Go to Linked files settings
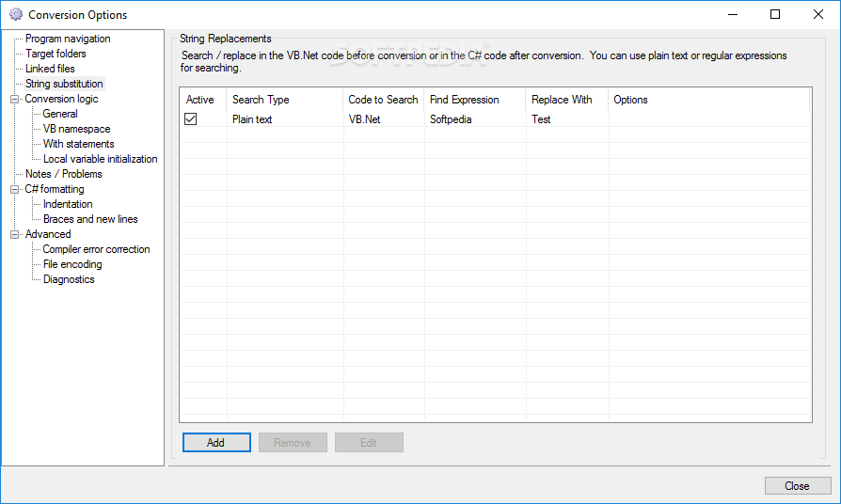841x504 pixels. pos(50,69)
